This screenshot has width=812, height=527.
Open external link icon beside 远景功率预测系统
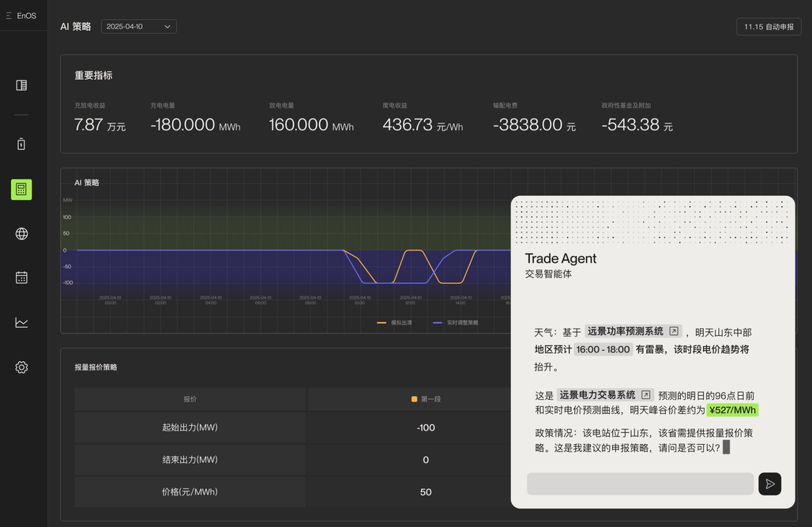pyautogui.click(x=673, y=331)
